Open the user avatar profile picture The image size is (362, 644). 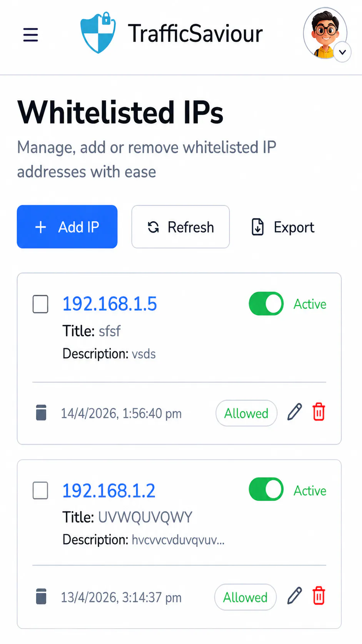(325, 33)
